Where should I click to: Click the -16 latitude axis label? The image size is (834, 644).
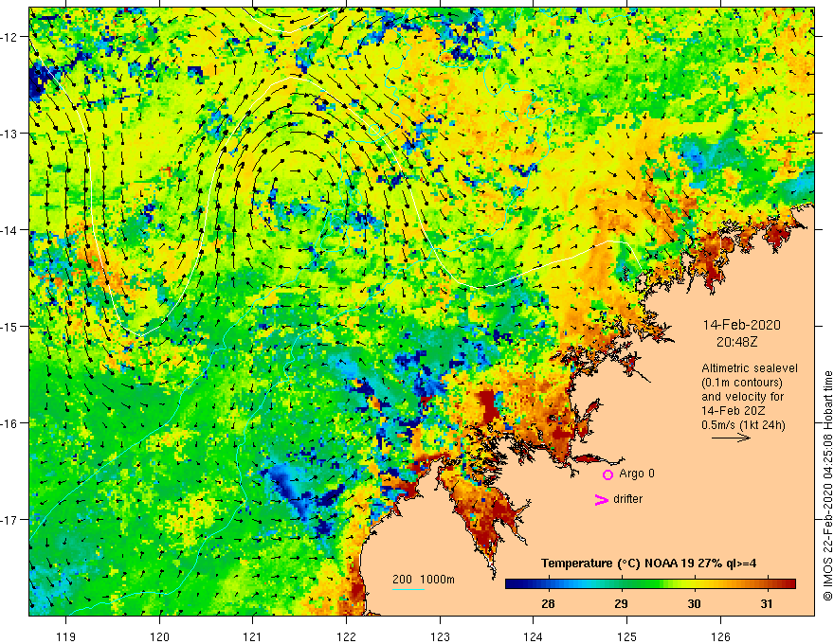[x=10, y=423]
